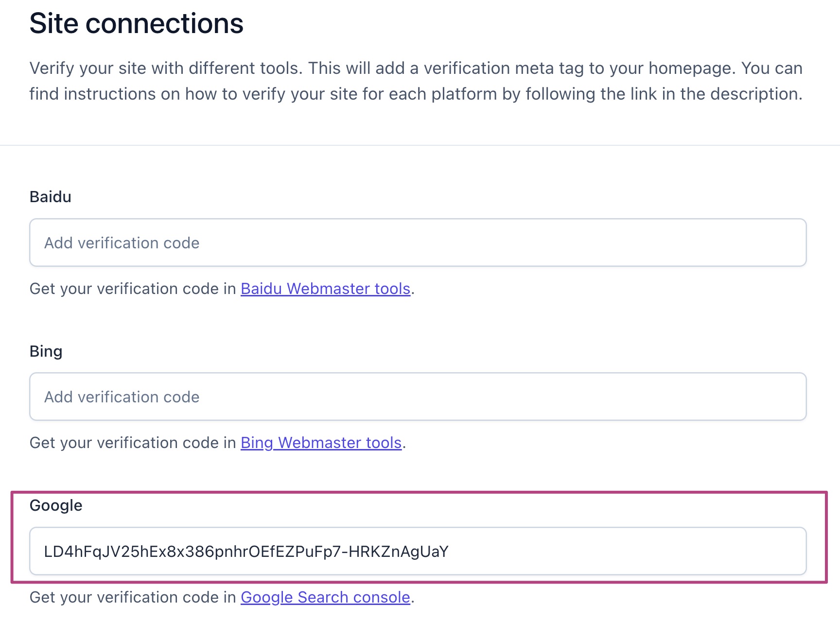Open the Baidu Webmaster tools link
This screenshot has width=840, height=622.
(x=325, y=289)
